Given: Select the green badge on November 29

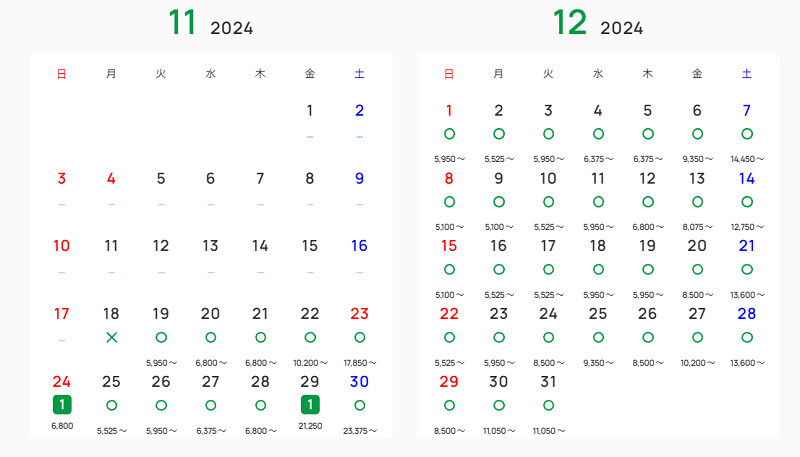Looking at the screenshot, I should (x=310, y=405).
